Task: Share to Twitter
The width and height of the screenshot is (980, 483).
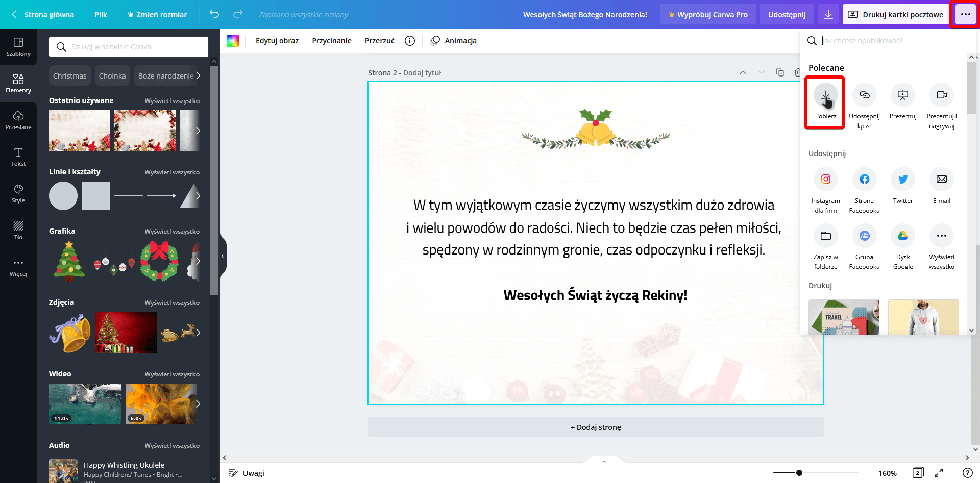Action: (x=903, y=186)
